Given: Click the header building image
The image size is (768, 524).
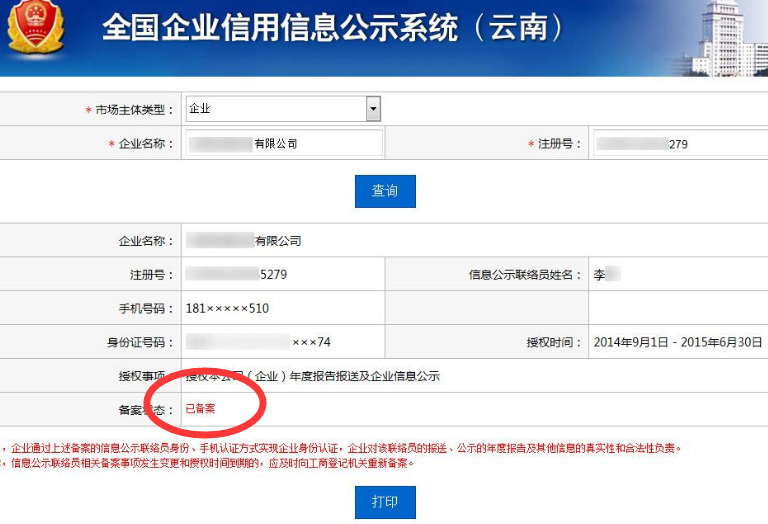Looking at the screenshot, I should [720, 38].
